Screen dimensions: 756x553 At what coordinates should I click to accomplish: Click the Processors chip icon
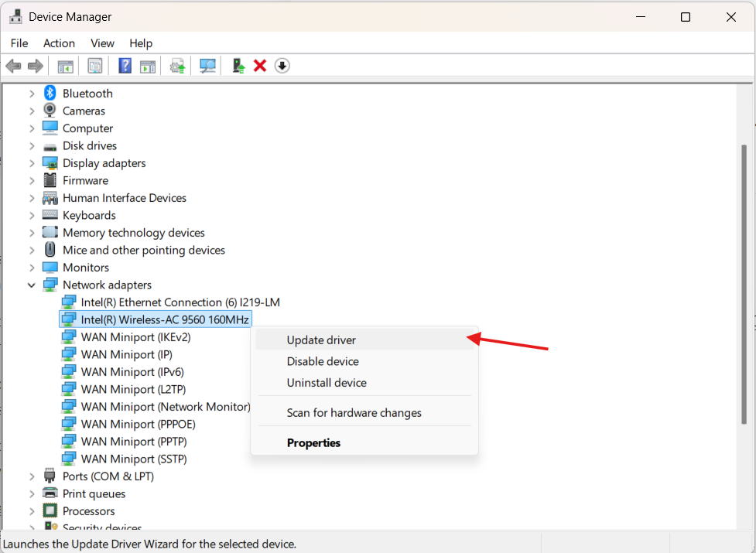click(50, 510)
